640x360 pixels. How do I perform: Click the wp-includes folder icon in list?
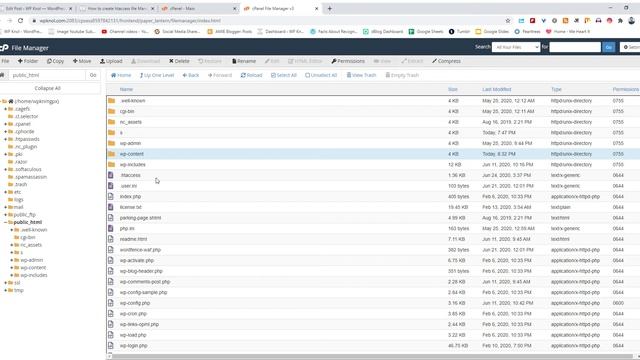pyautogui.click(x=111, y=164)
